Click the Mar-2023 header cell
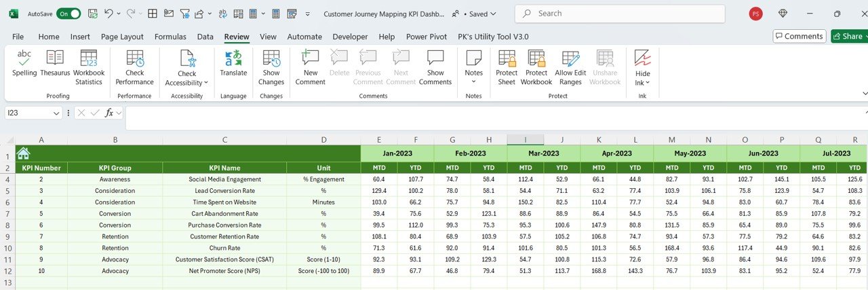This screenshot has width=868, height=290. (x=543, y=153)
